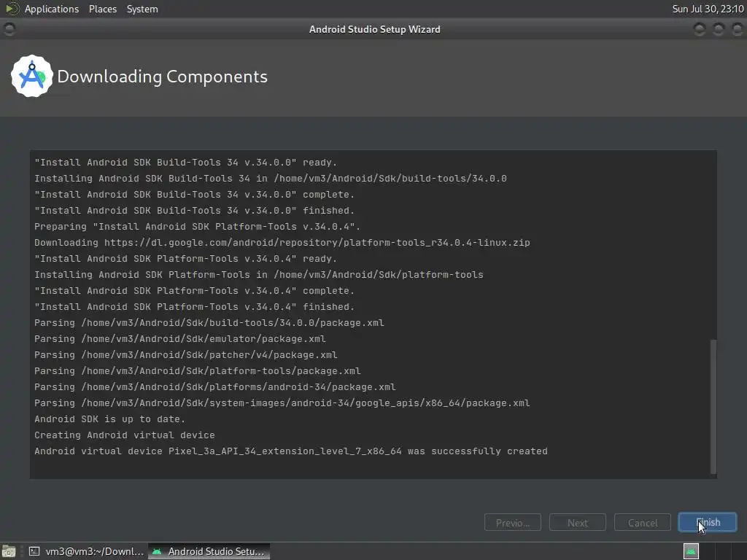This screenshot has width=747, height=560.
Task: Click the Android Studio logo icon
Action: [32, 76]
